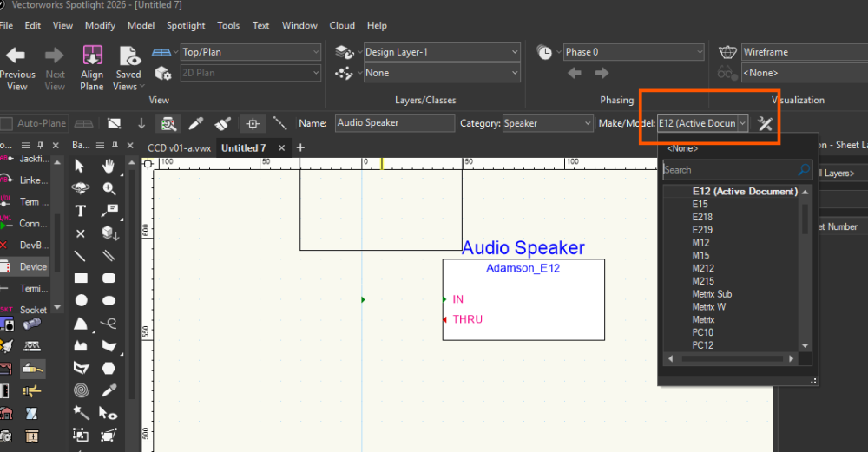
Task: Switch to the CCD v01-a.vwx tab
Action: pos(179,148)
